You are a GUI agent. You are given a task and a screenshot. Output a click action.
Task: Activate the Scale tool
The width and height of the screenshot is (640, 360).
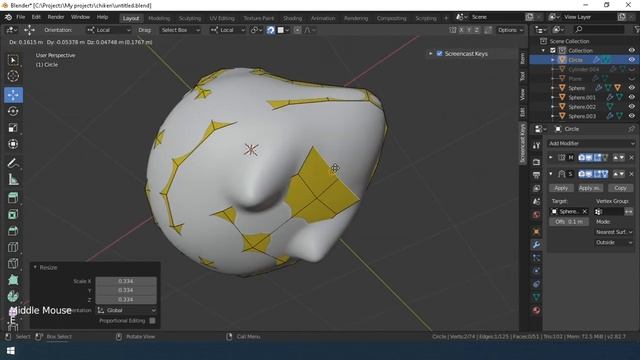(13, 128)
